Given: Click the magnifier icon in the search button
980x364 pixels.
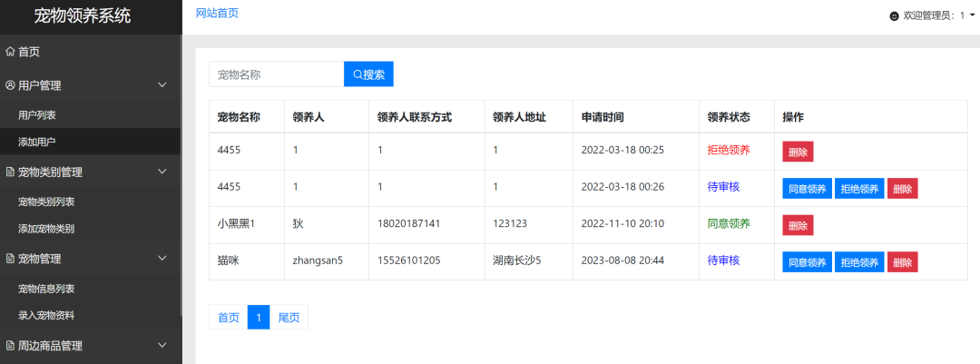Looking at the screenshot, I should pos(358,74).
